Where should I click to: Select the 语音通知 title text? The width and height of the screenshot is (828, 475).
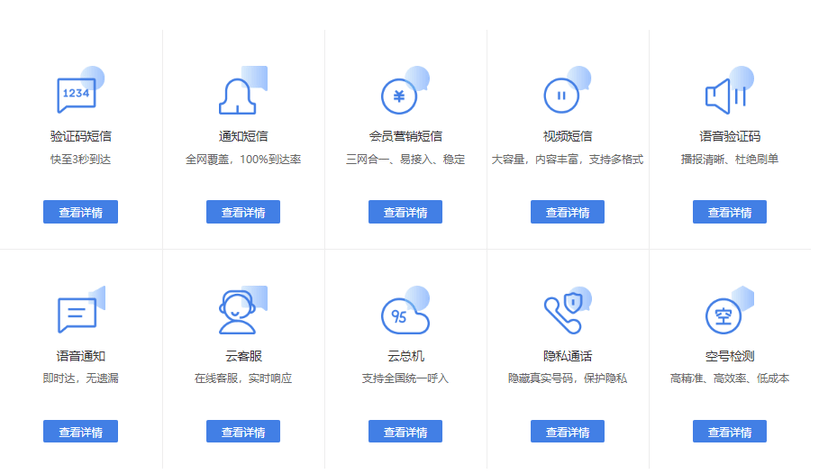coord(81,356)
